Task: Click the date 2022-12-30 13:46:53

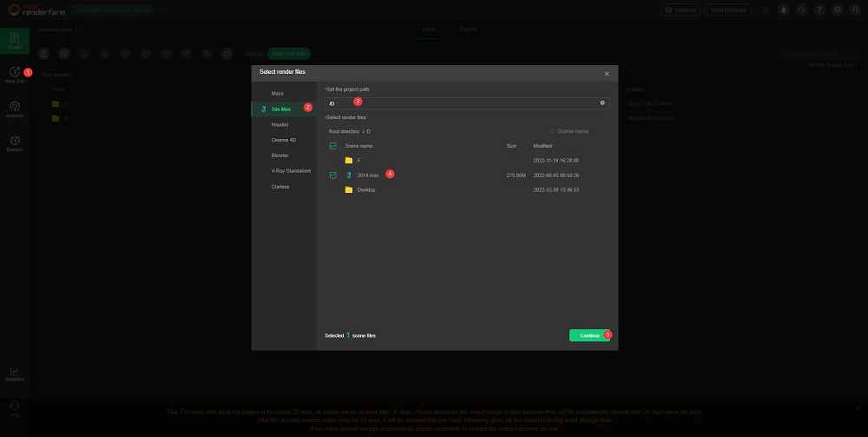Action: tap(556, 190)
